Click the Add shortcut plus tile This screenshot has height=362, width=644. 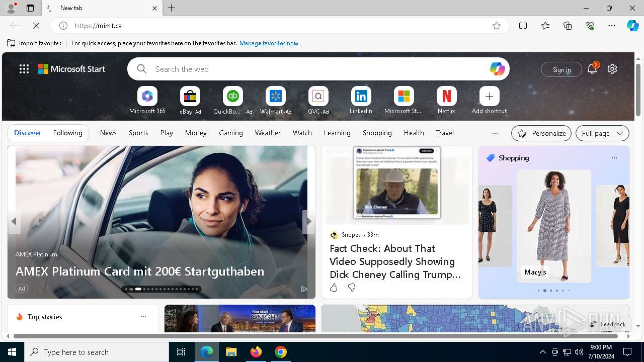tap(489, 96)
